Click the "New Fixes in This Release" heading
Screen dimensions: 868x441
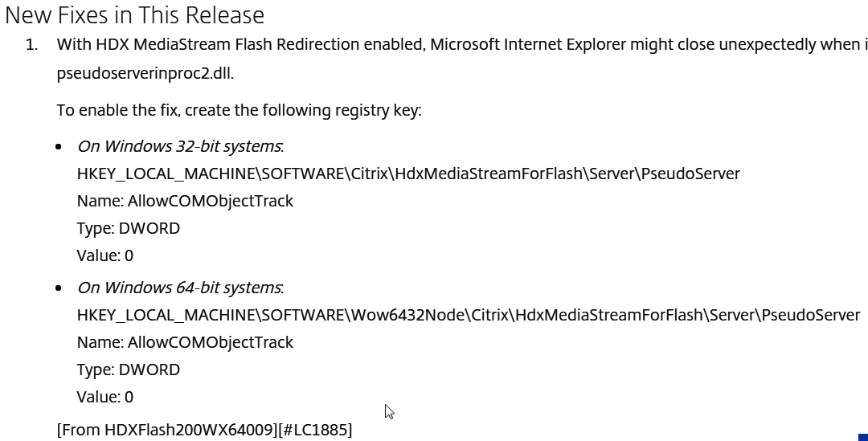click(x=134, y=15)
